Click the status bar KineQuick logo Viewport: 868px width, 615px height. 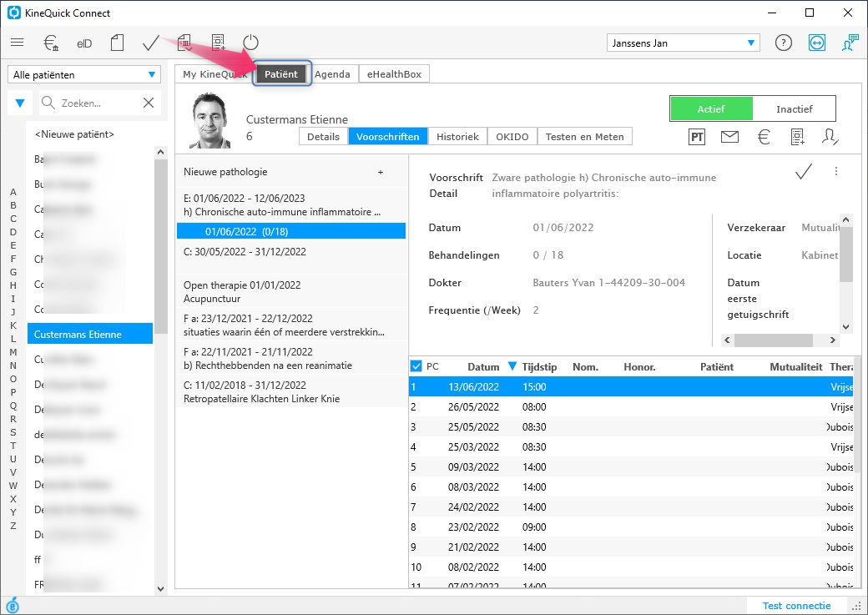[x=13, y=605]
